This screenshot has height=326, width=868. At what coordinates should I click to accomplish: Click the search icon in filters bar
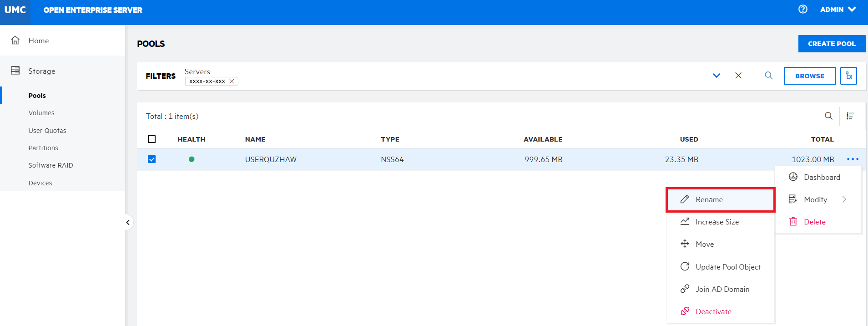(x=768, y=76)
